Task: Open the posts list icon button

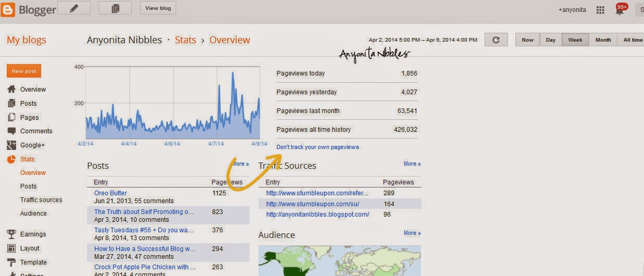Action: 115,8
